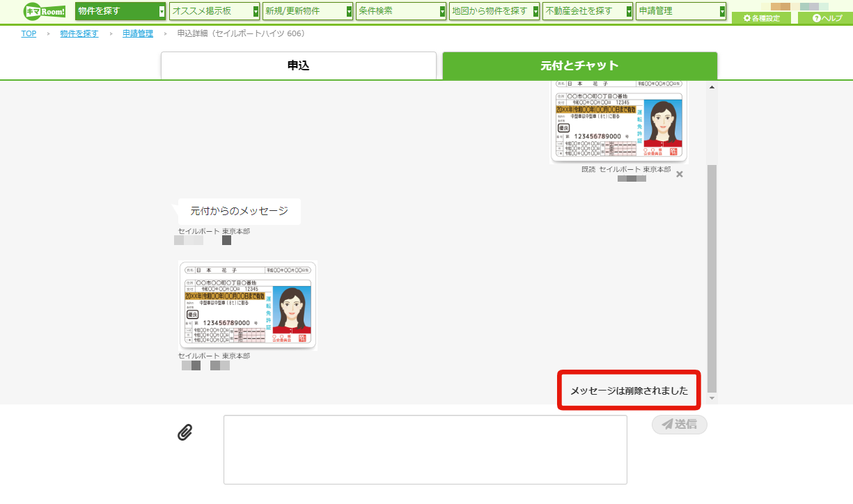Viewport: 853px width, 504px height.
Task: Open the received driver's license image thumbnail
Action: tap(248, 305)
